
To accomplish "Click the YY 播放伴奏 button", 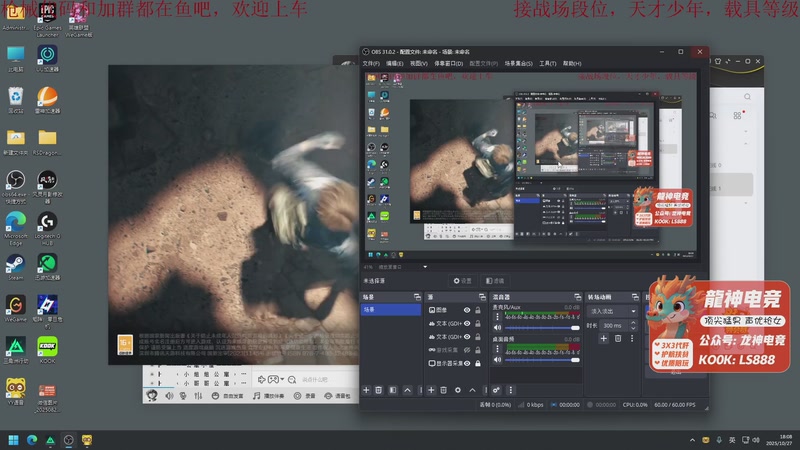I will click(269, 395).
